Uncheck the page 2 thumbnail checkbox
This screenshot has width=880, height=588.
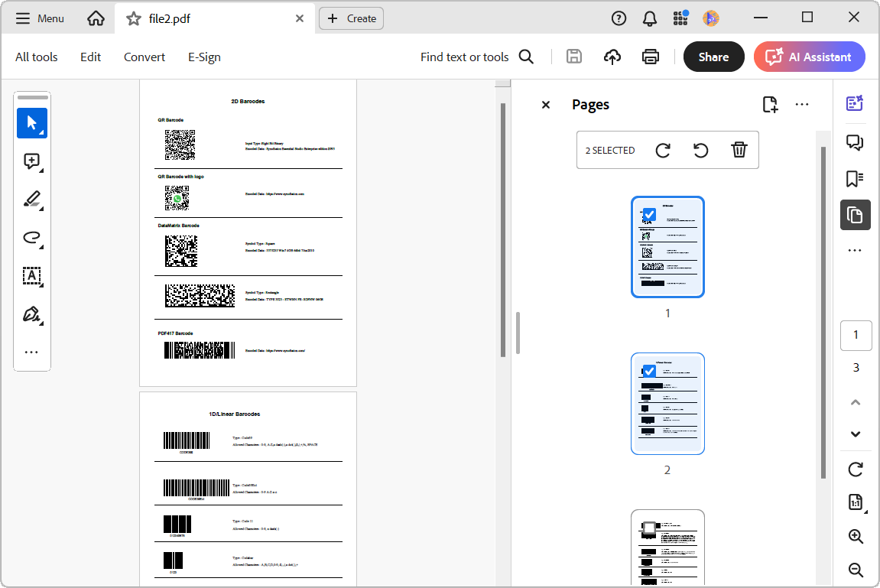649,371
